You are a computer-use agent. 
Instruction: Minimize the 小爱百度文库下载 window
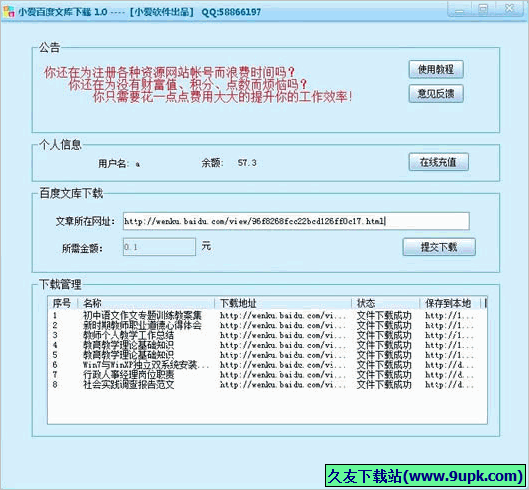[459, 9]
